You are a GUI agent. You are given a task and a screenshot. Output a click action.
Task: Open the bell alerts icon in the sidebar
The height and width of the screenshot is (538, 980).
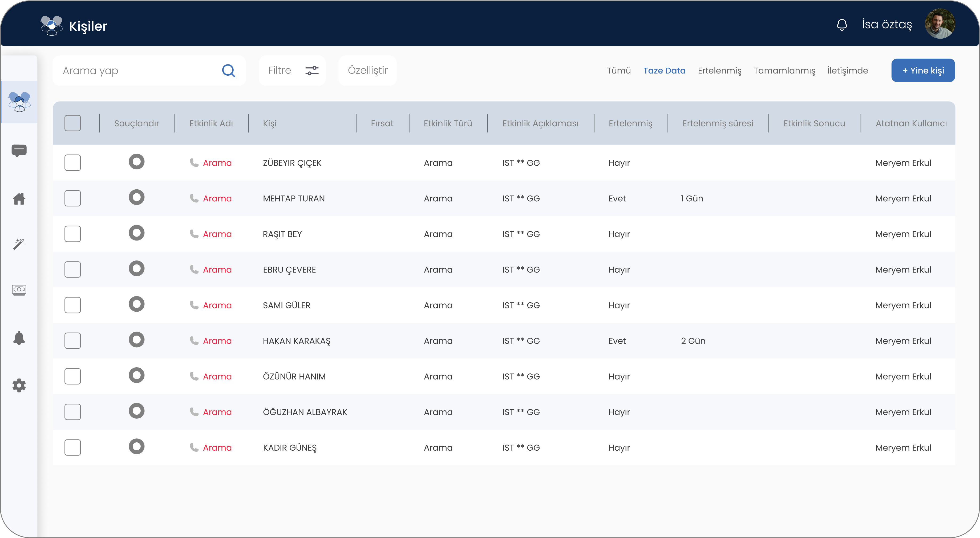[19, 338]
